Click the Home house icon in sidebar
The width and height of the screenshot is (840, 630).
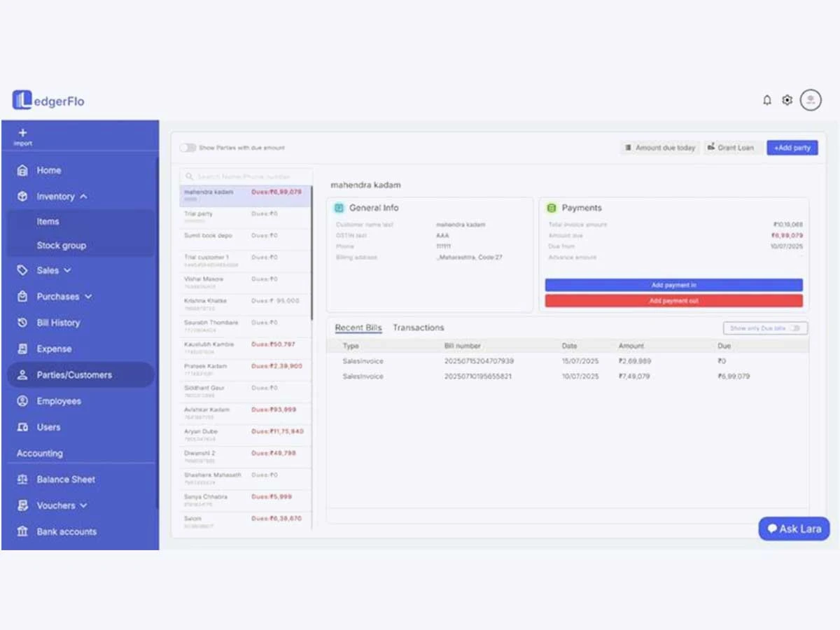pyautogui.click(x=22, y=170)
